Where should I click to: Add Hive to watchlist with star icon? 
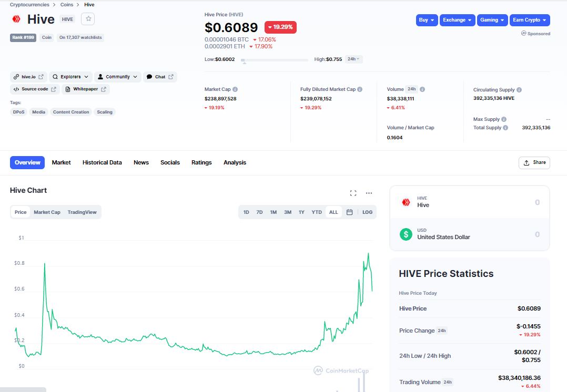[x=88, y=19]
